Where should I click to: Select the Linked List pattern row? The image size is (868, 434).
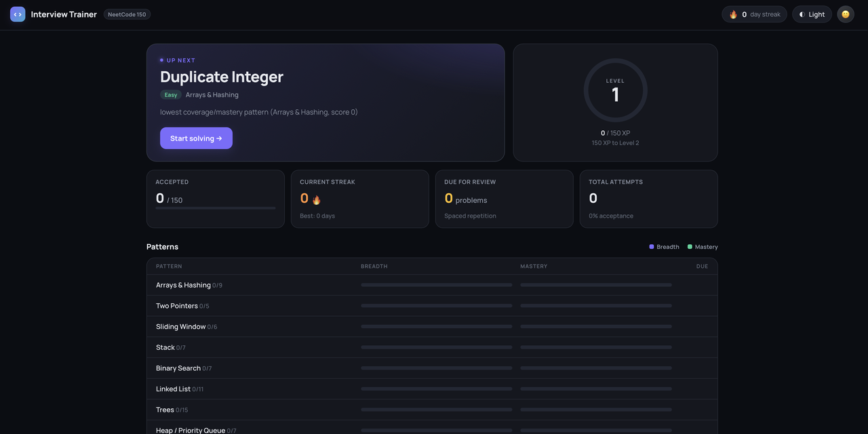coord(432,389)
